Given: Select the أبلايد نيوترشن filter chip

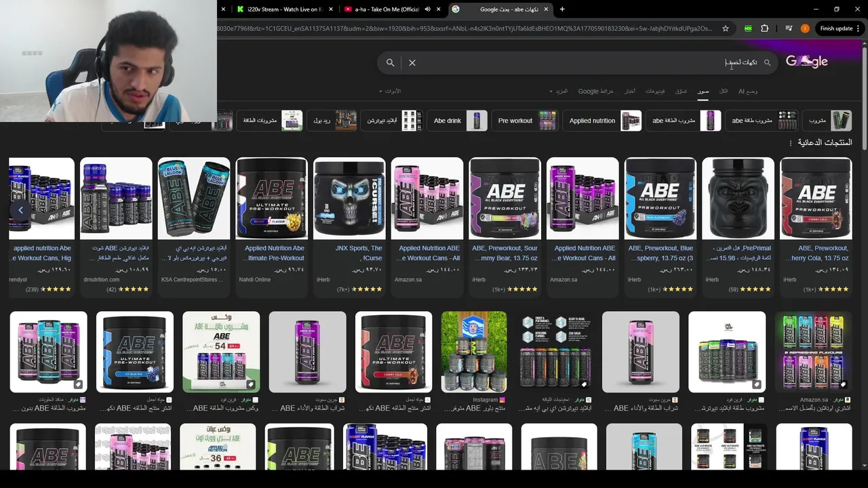Looking at the screenshot, I should coord(391,121).
